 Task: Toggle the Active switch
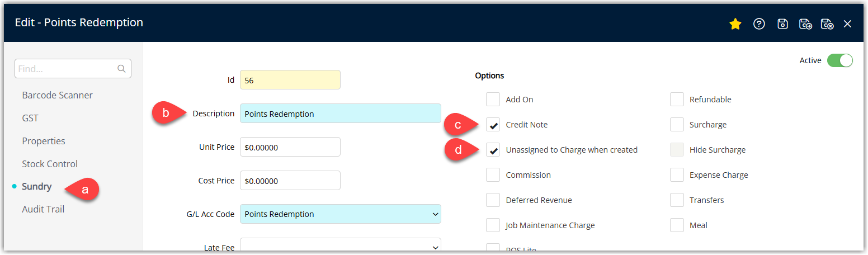839,60
